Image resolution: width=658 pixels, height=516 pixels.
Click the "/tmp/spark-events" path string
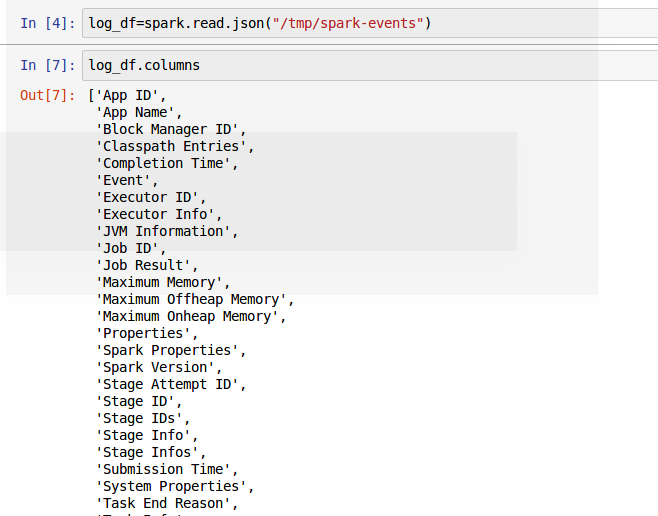(348, 23)
